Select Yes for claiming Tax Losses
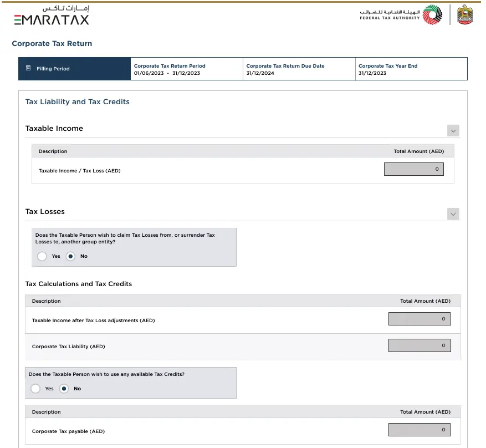 pos(42,256)
